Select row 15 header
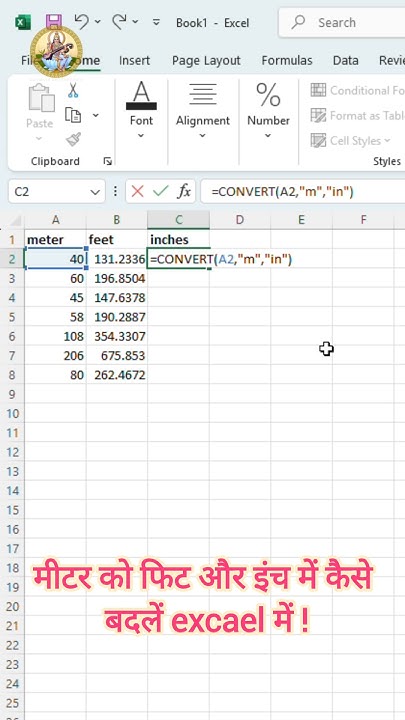405x720 pixels. 12,510
